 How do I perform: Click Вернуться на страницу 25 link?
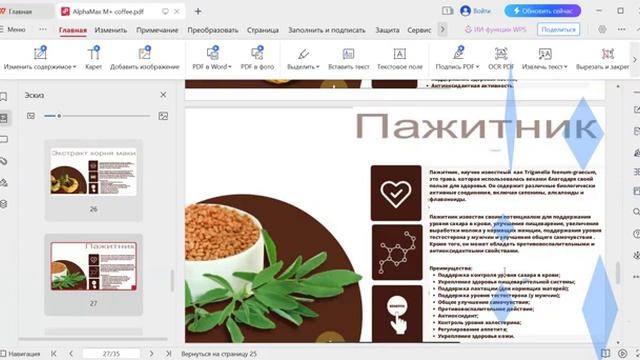click(219, 354)
